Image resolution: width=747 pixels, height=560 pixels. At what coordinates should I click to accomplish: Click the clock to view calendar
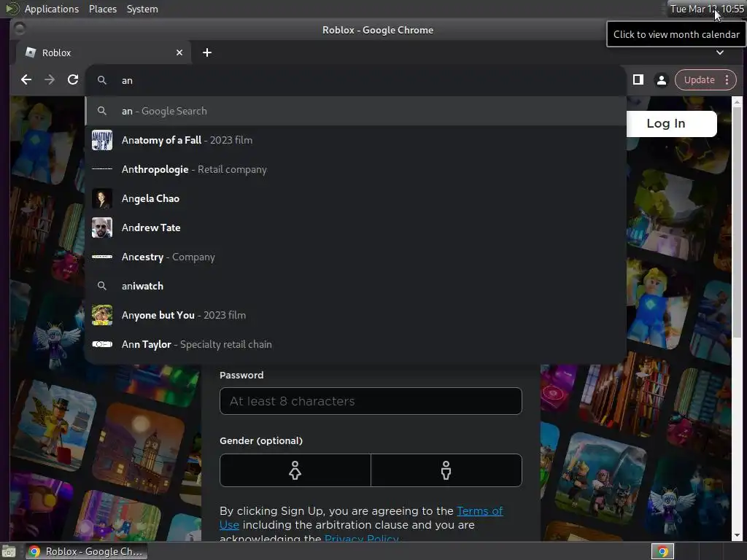click(707, 9)
